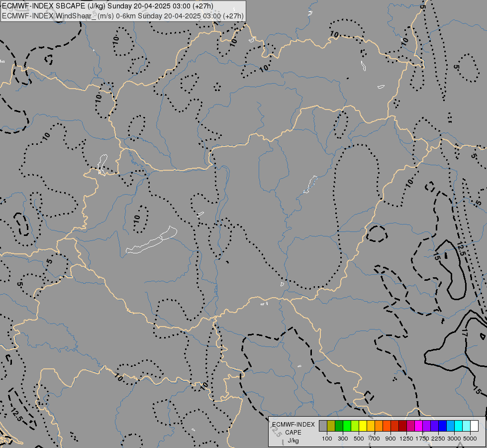This screenshot has height=448, width=487.
Task: Pick the bright magenta legend swatch
Action: [419, 426]
